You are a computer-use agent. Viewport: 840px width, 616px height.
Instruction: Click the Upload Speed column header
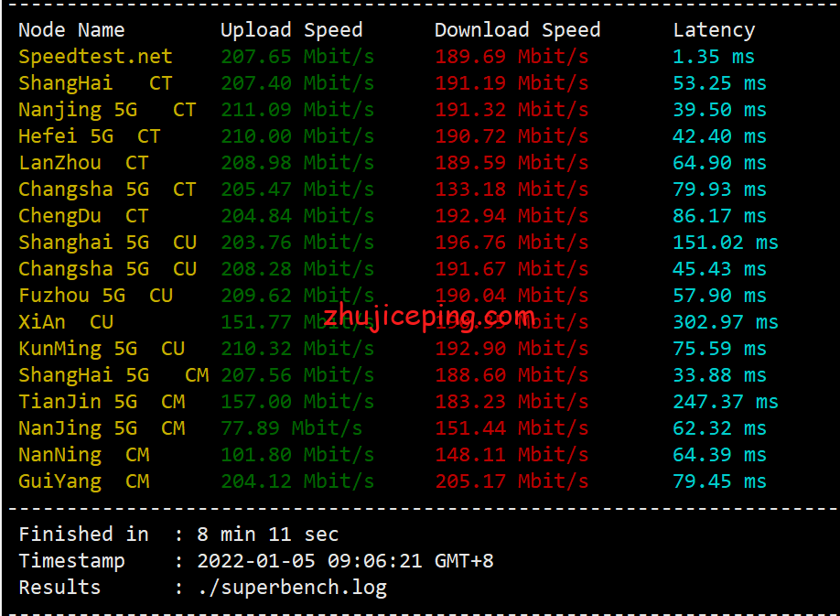click(291, 30)
